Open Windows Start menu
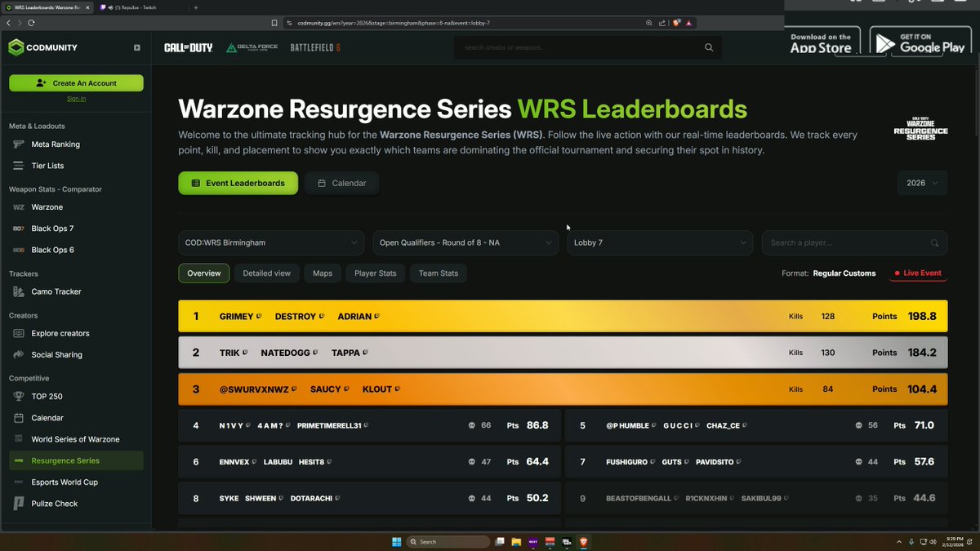Viewport: 980px width, 551px height. (396, 541)
